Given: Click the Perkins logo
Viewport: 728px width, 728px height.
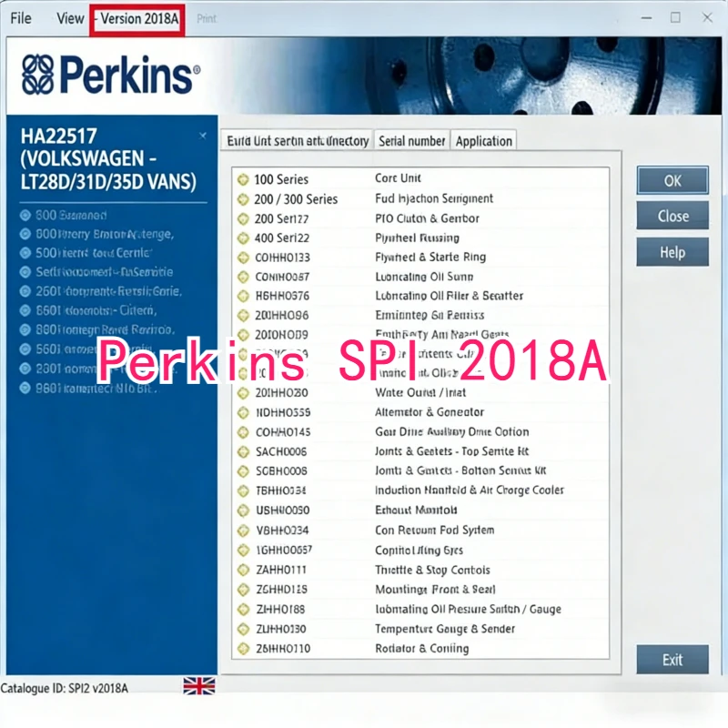Looking at the screenshot, I should click(111, 75).
